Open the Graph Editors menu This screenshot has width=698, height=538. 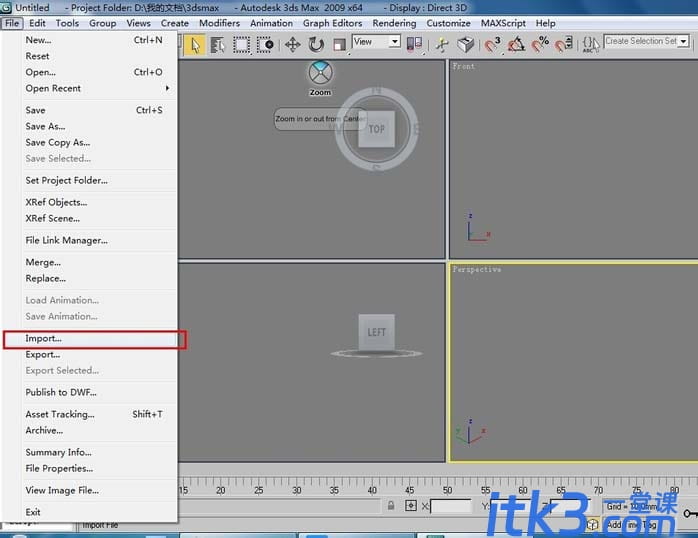(333, 23)
